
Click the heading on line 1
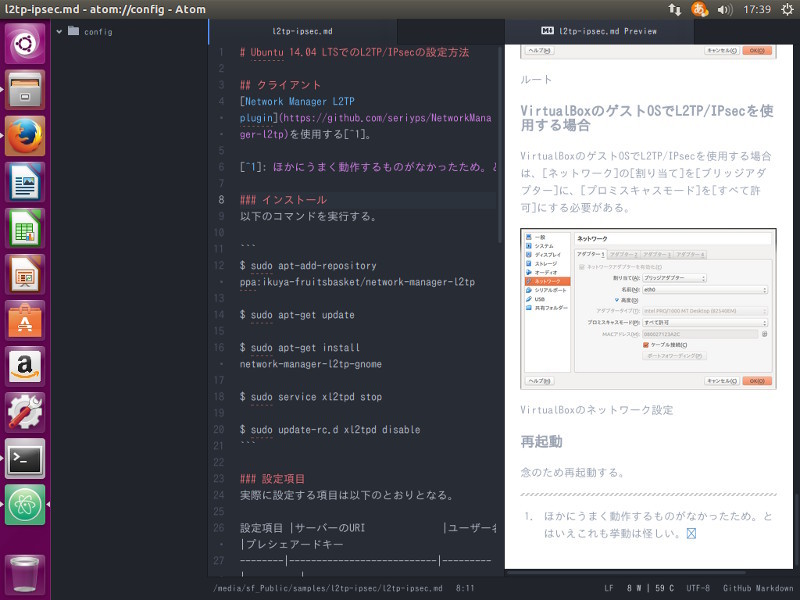click(x=354, y=52)
